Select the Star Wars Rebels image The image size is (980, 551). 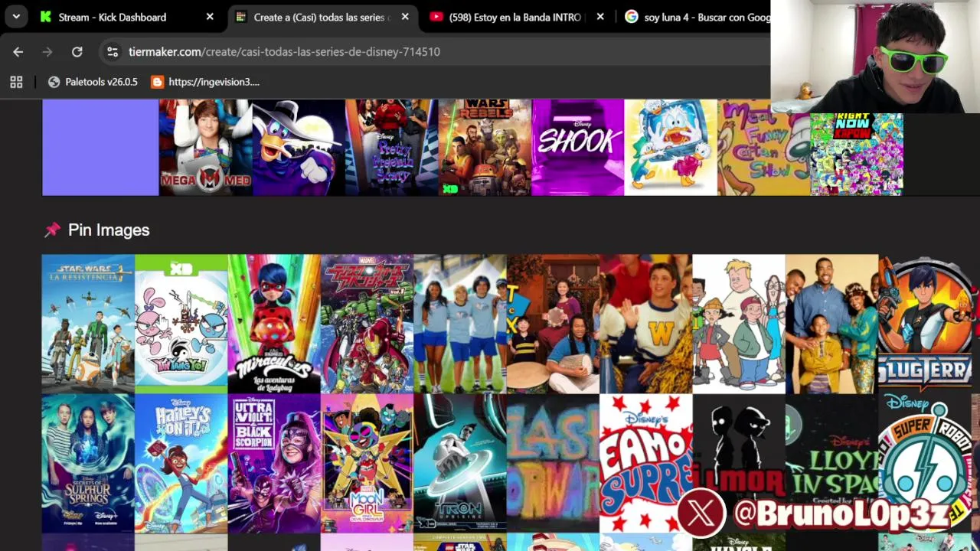coord(485,148)
